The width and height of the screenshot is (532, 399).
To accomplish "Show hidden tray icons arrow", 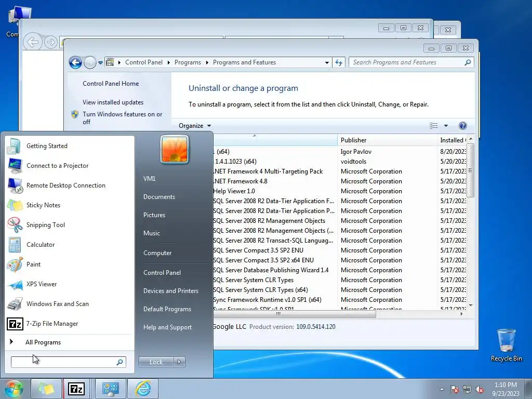I will [x=442, y=390].
